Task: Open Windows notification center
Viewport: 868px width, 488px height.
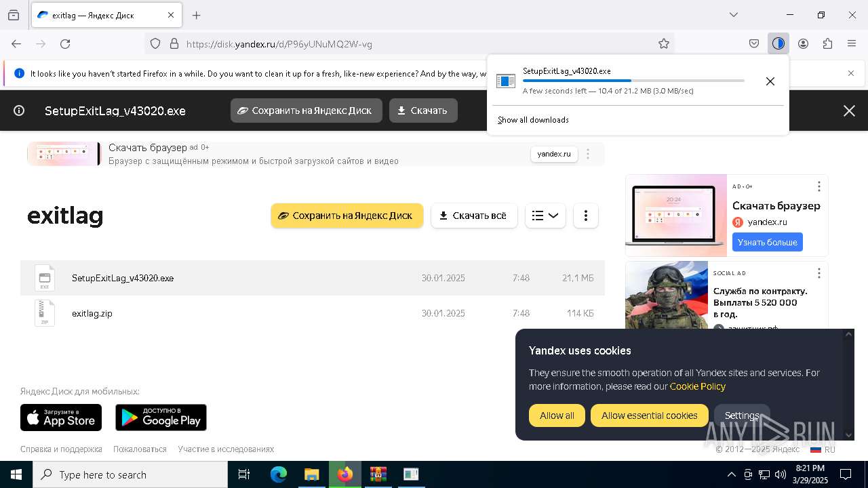Action: click(x=846, y=474)
